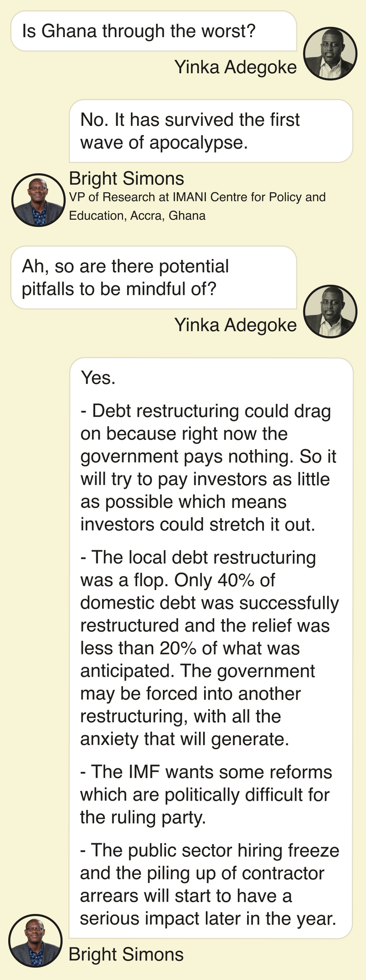Click the IMF wants some reforms paragraph
The width and height of the screenshot is (366, 980).
coord(206,794)
